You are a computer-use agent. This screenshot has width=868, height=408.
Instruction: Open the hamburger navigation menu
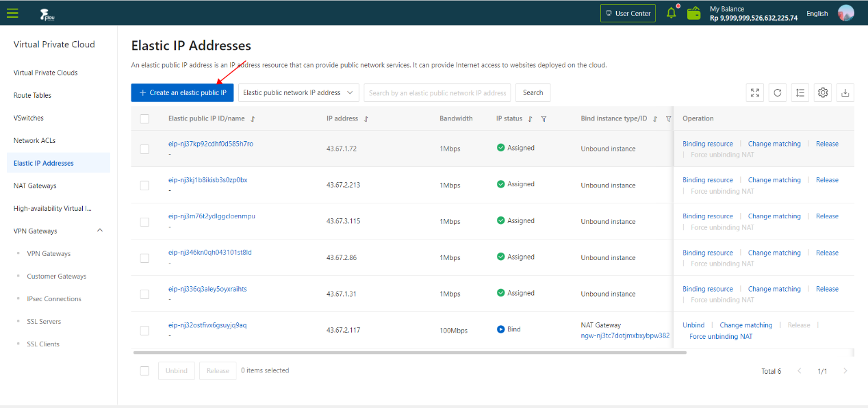tap(12, 13)
